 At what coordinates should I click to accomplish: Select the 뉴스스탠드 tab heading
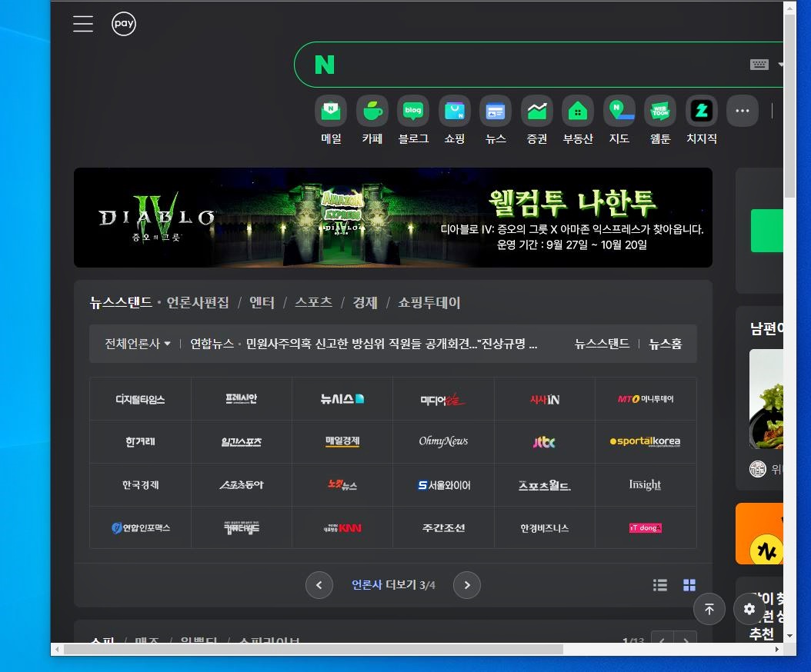click(x=121, y=302)
